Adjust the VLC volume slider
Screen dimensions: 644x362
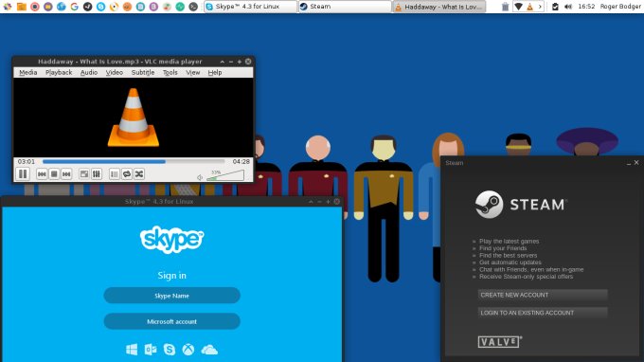point(225,176)
